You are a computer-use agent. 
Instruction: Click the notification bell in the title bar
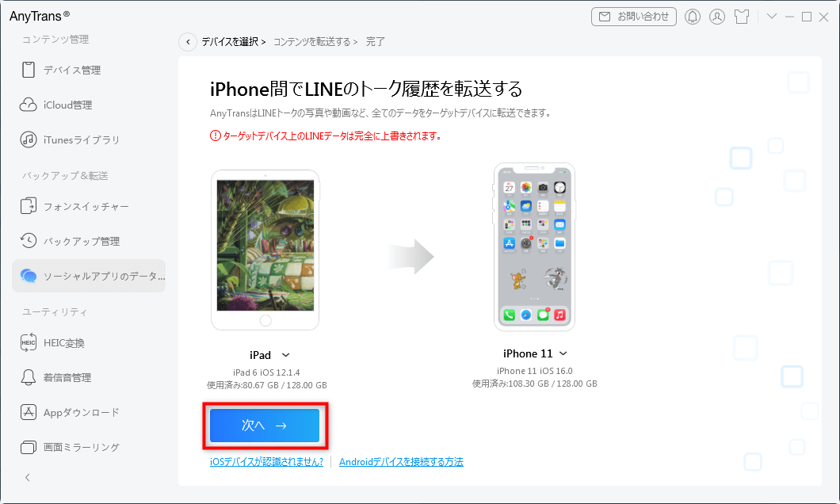692,17
